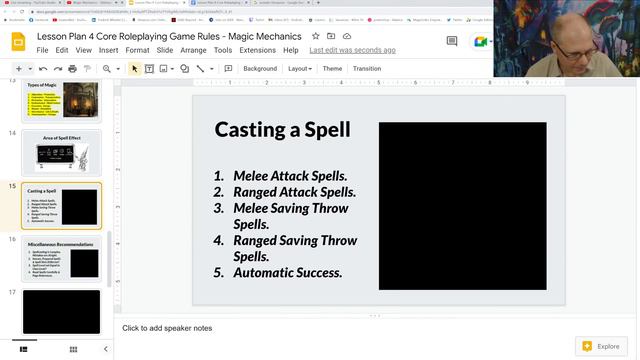Click the Google Slides home logo
Viewport: 640px width, 360px height.
[x=18, y=42]
